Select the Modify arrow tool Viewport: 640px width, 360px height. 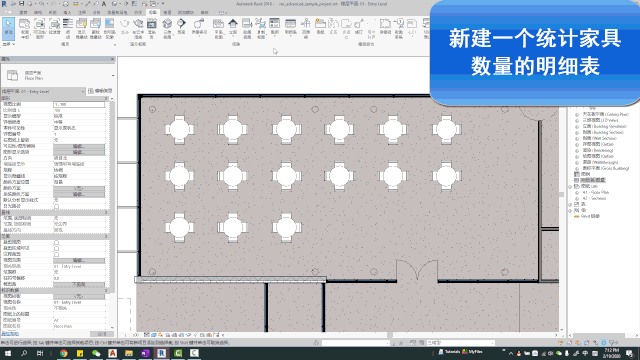point(8,28)
